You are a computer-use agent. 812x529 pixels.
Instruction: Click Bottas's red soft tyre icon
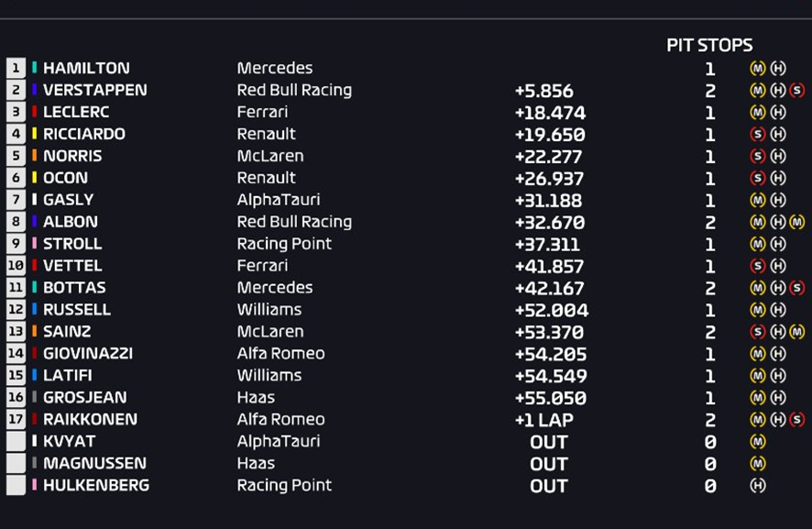pos(797,288)
